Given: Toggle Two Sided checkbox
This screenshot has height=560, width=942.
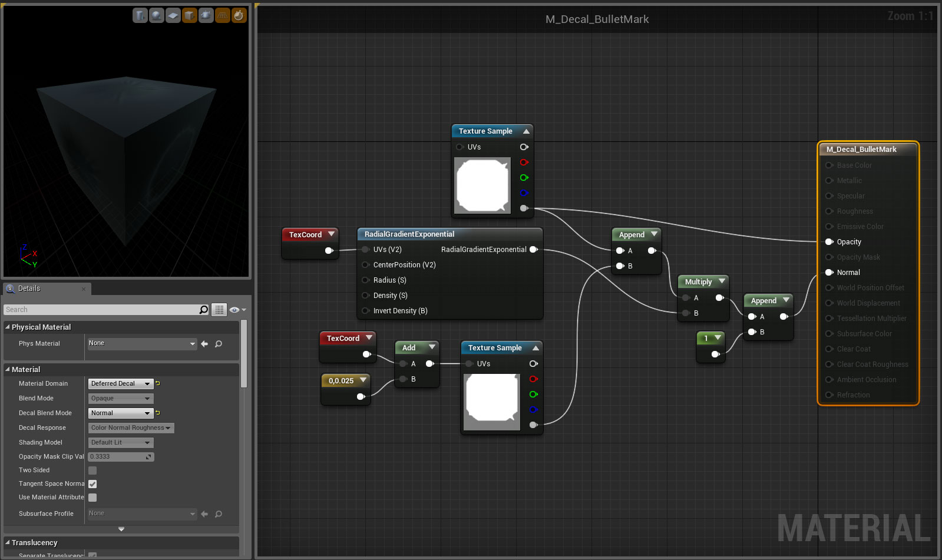Looking at the screenshot, I should 92,470.
